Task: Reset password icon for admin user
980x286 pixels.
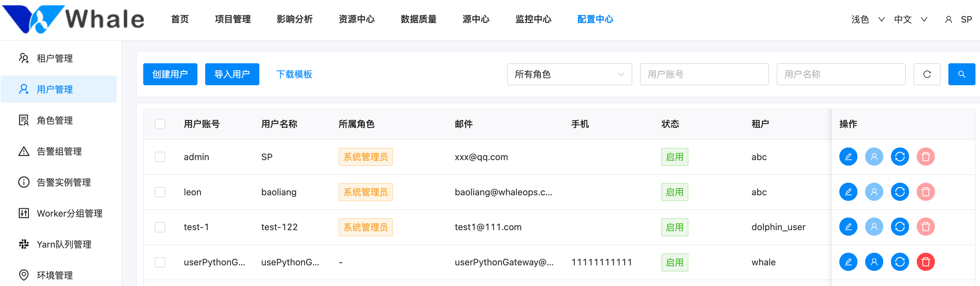Action: 900,157
